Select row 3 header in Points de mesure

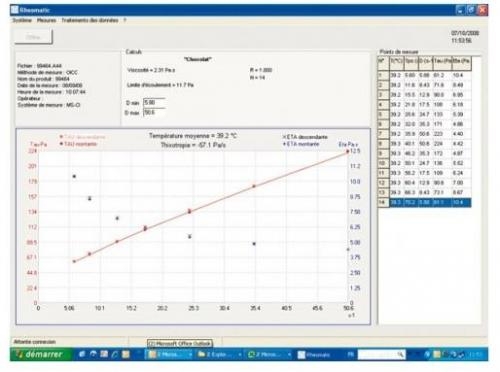coord(383,95)
